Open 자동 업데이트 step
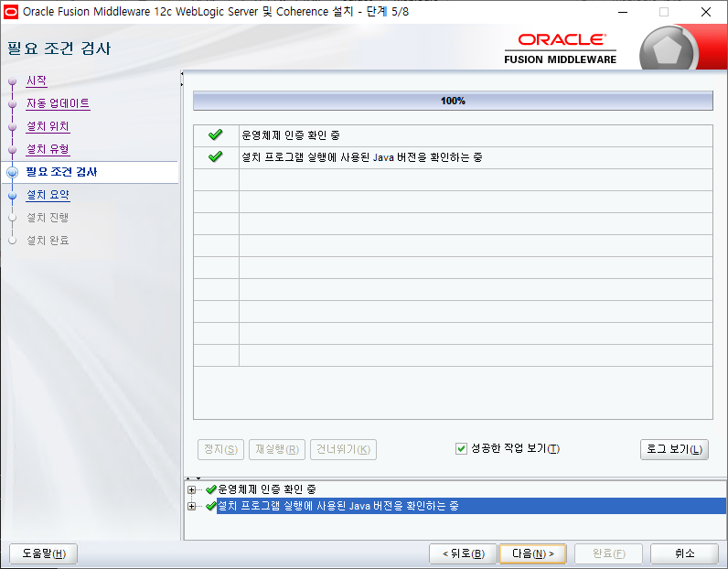 click(58, 103)
